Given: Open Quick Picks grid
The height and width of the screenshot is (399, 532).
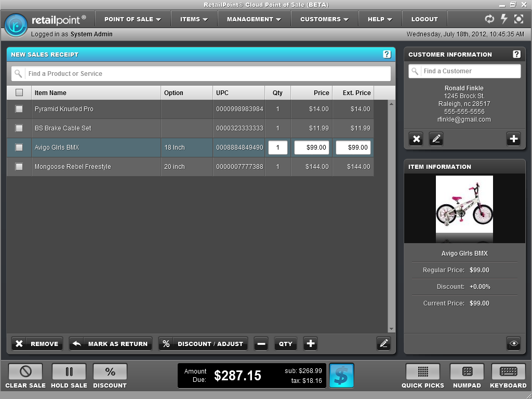Looking at the screenshot, I should click(x=423, y=372).
